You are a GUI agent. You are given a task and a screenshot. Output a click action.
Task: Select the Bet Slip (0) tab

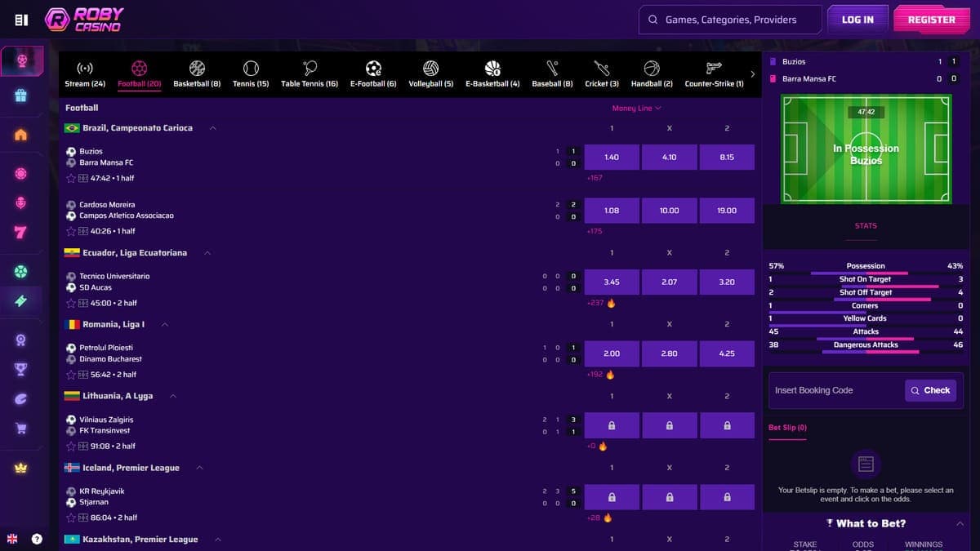[787, 428]
